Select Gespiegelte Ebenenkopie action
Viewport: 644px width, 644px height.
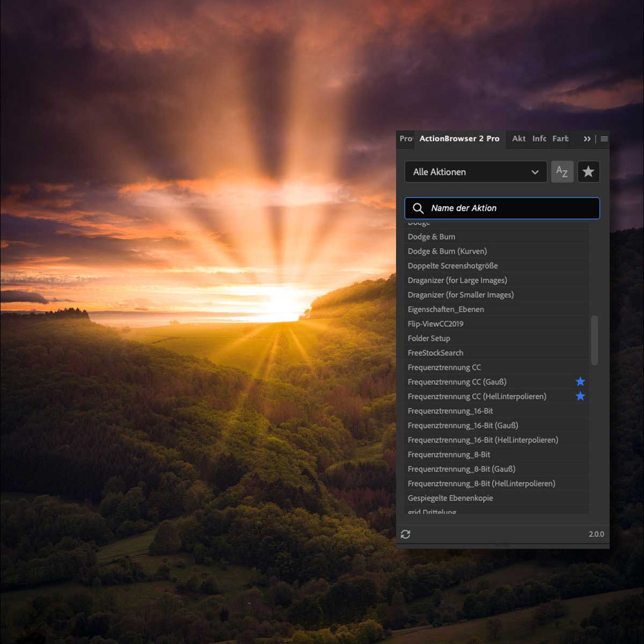click(496, 497)
